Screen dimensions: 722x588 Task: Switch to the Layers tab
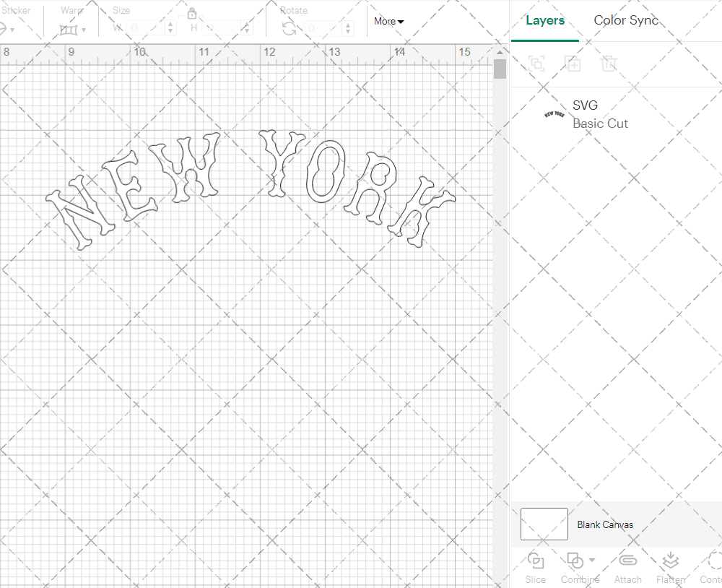(x=545, y=20)
